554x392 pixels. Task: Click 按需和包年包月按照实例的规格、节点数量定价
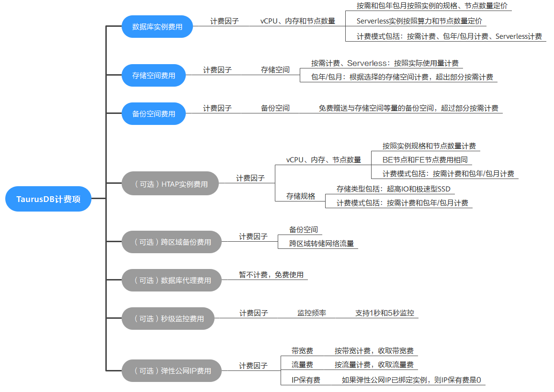click(432, 6)
